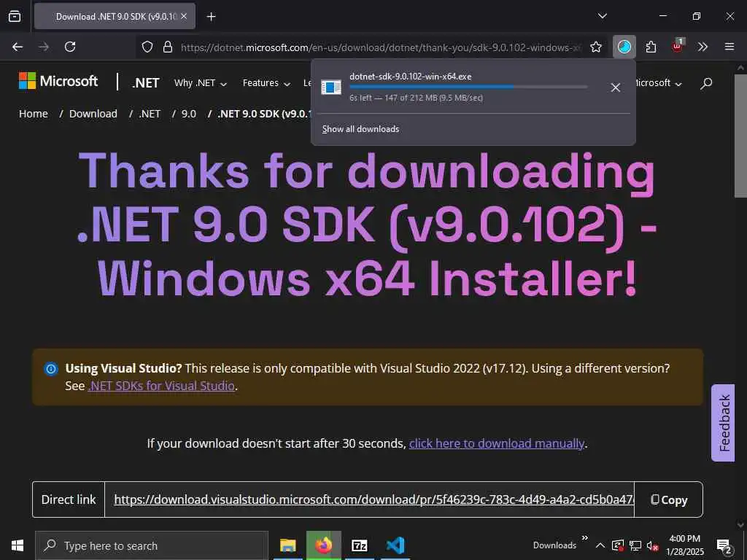Open .NET SDKs for Visual Studio link
The width and height of the screenshot is (747, 560).
(161, 386)
